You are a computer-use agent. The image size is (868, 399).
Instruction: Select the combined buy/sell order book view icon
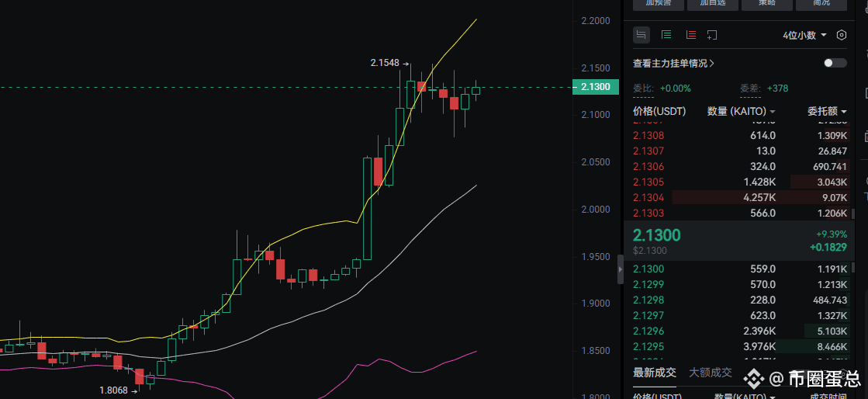point(641,35)
